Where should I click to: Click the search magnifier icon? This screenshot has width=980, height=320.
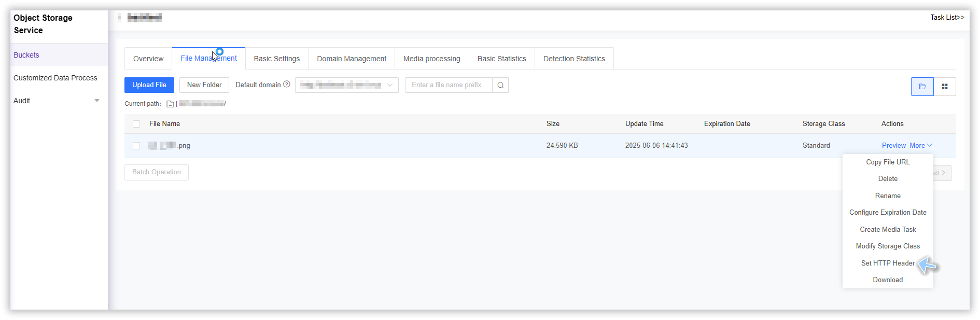click(500, 85)
